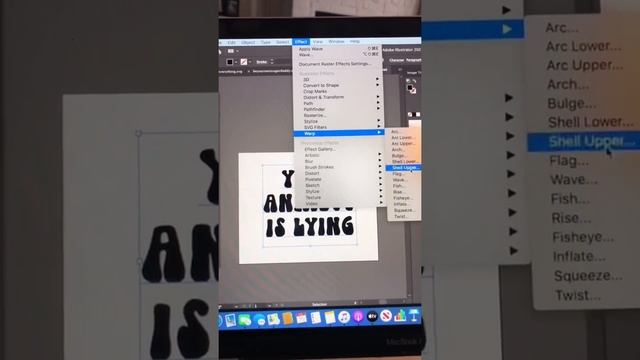Expand Distort & Transform submenu

click(x=378, y=97)
